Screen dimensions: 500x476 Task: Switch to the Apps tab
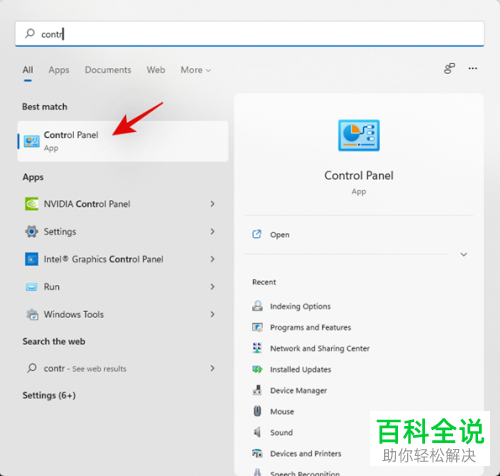pos(59,70)
